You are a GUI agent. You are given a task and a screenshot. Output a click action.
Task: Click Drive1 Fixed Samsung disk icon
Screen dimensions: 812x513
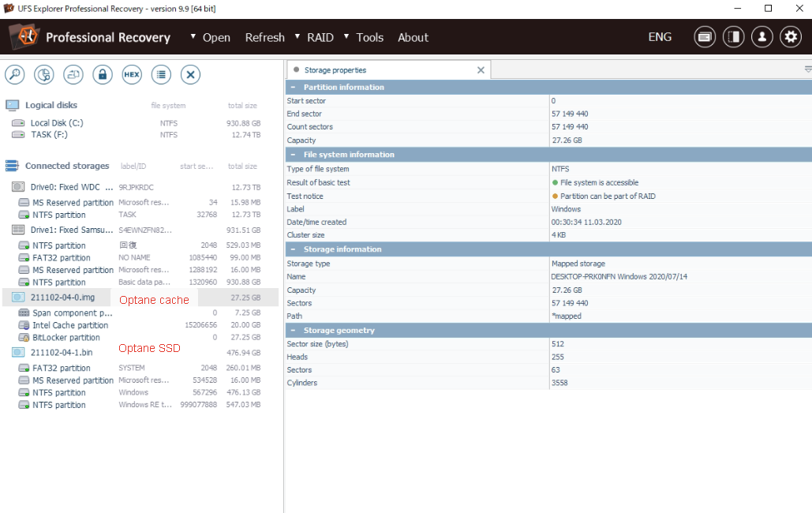(18, 230)
